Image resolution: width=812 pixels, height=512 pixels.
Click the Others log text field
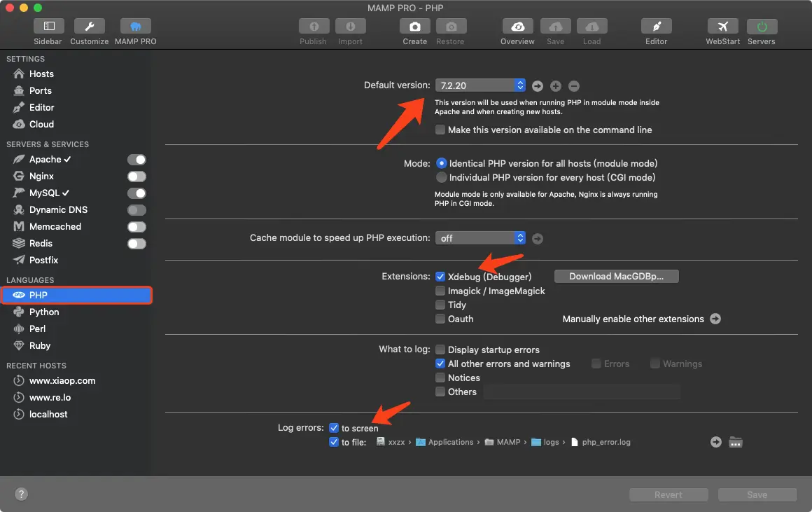582,392
